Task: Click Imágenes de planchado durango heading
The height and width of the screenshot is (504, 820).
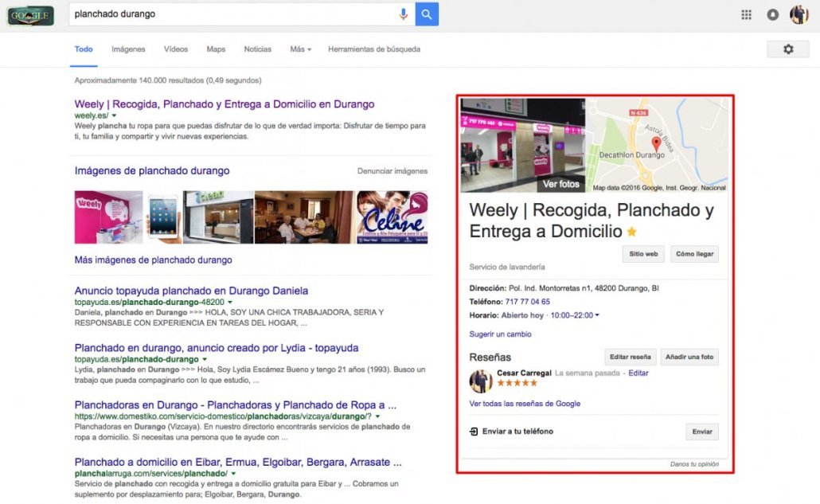Action: (151, 170)
